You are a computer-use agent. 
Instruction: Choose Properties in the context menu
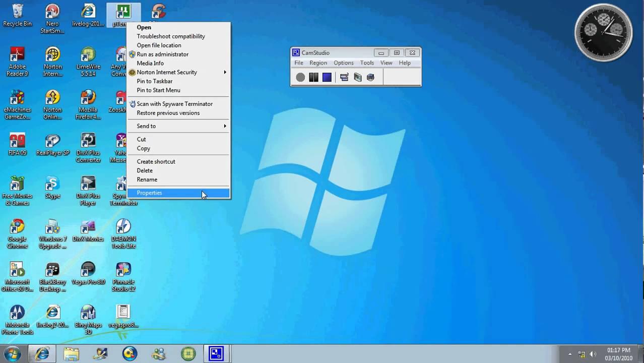point(150,193)
